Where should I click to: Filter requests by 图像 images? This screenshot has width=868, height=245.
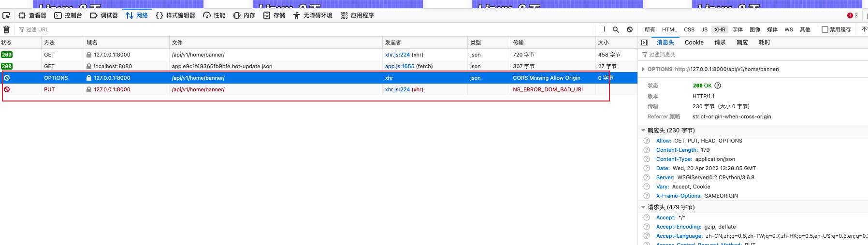pos(755,29)
